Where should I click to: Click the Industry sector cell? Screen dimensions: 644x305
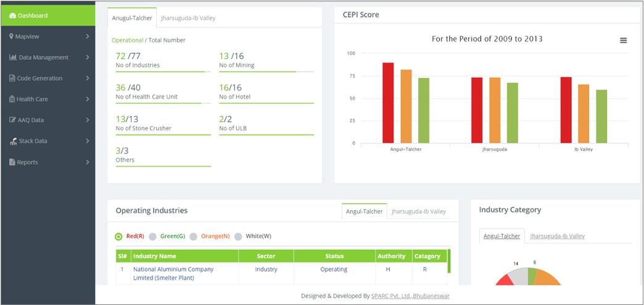pos(266,270)
